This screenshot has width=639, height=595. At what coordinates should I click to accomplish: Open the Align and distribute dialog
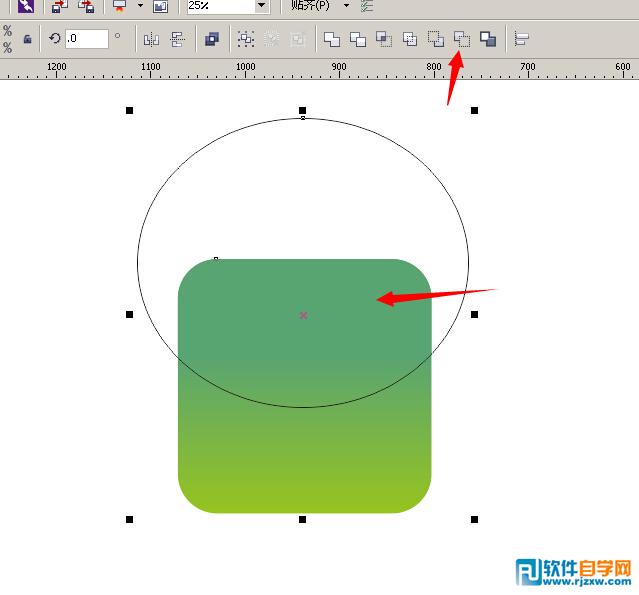point(521,40)
